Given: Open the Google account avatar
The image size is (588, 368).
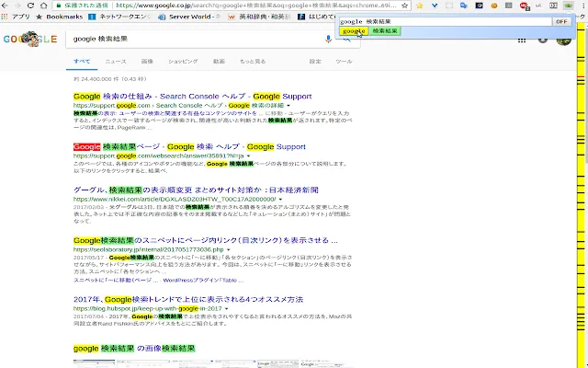Looking at the screenshot, I should [x=563, y=40].
